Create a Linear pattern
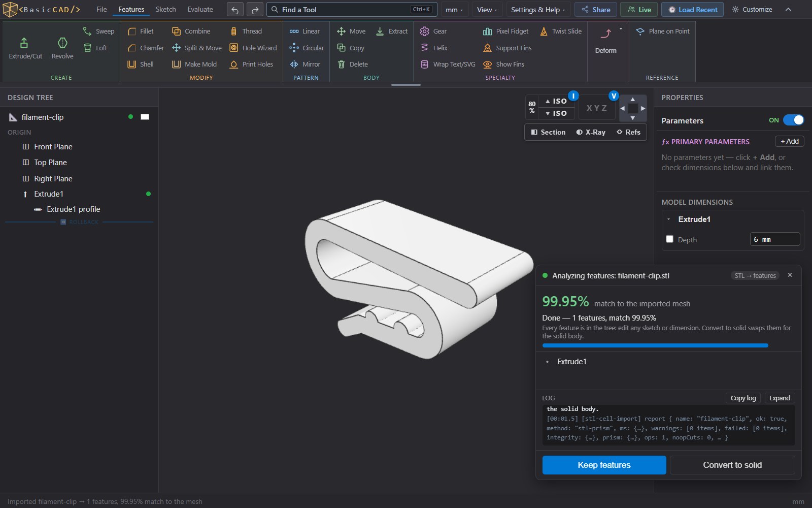This screenshot has height=508, width=812. (305, 31)
